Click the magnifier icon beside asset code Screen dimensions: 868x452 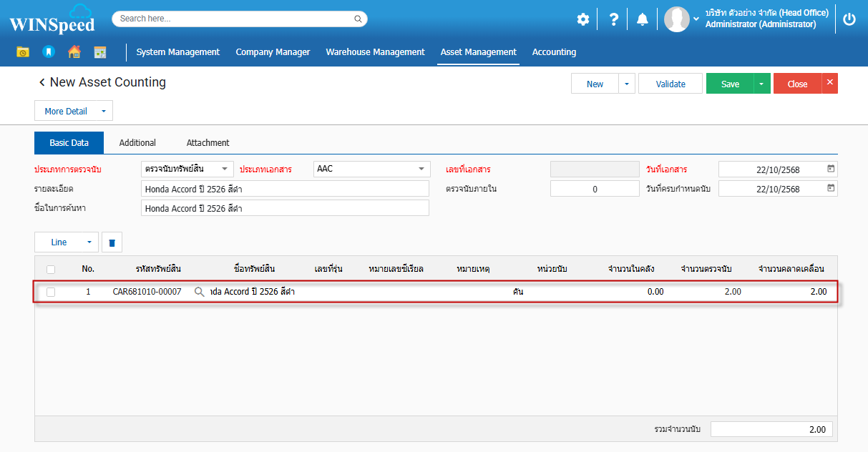click(x=200, y=292)
